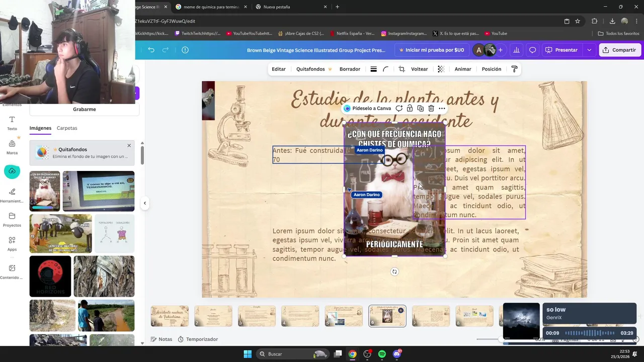644x362 pixels.
Task: Click the Windows Start button
Action: point(248,354)
